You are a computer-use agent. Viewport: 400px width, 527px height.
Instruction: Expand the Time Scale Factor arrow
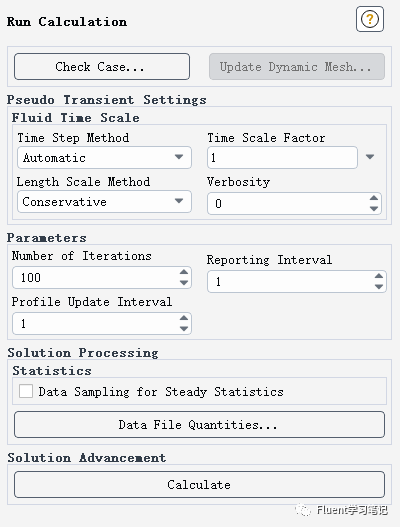[x=370, y=157]
